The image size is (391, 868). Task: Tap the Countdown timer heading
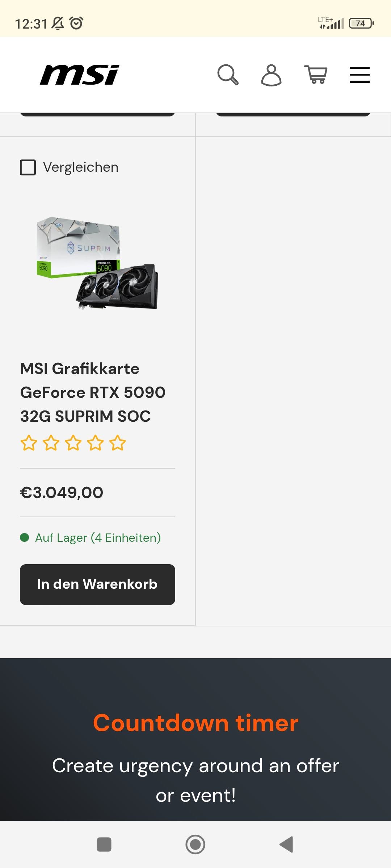click(195, 723)
